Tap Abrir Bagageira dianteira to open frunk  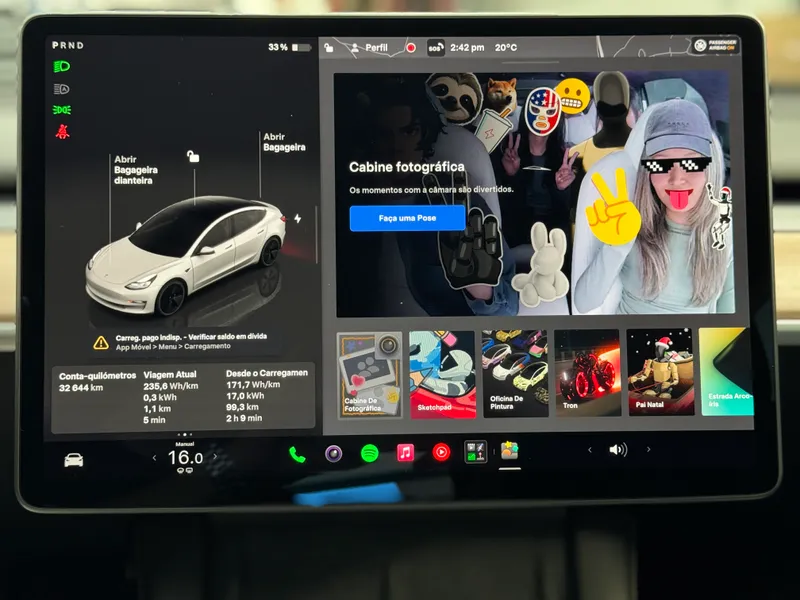point(135,170)
